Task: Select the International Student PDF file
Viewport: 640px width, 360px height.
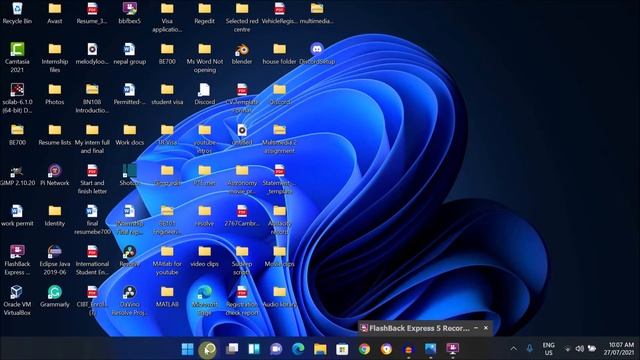Action: tap(92, 260)
